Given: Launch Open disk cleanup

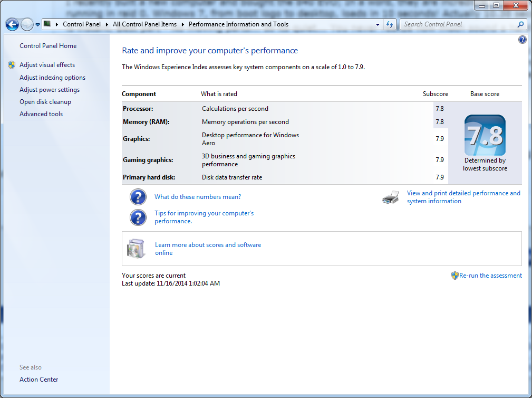Looking at the screenshot, I should click(45, 102).
